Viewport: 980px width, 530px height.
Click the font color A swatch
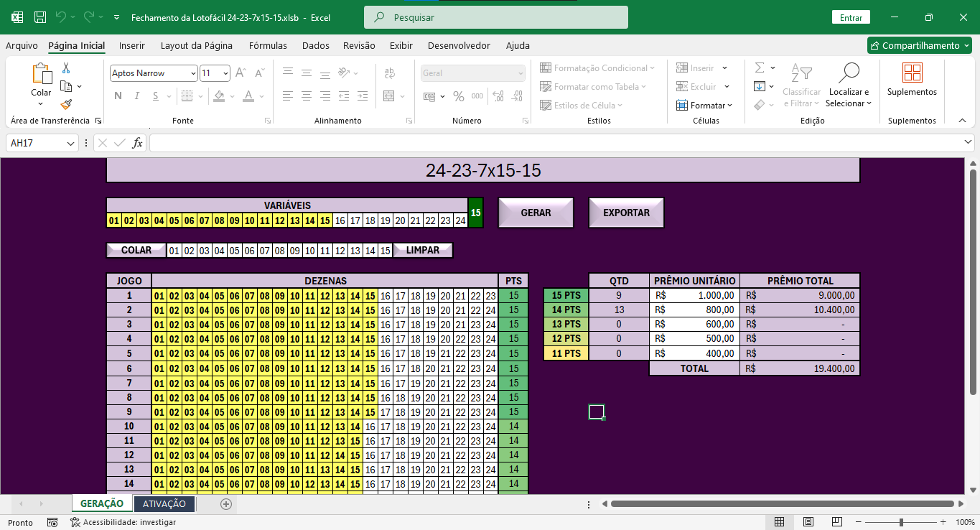pyautogui.click(x=248, y=96)
